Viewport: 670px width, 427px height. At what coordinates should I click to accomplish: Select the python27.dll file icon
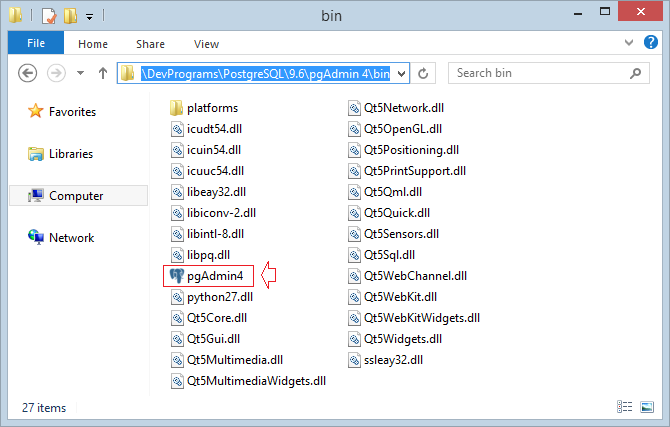click(x=177, y=297)
